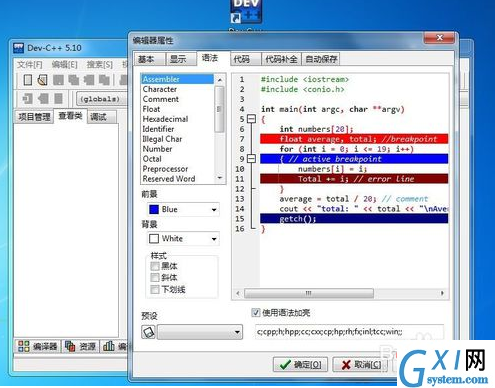Close the 编辑器属性 dialog
The height and width of the screenshot is (388, 495).
439,38
